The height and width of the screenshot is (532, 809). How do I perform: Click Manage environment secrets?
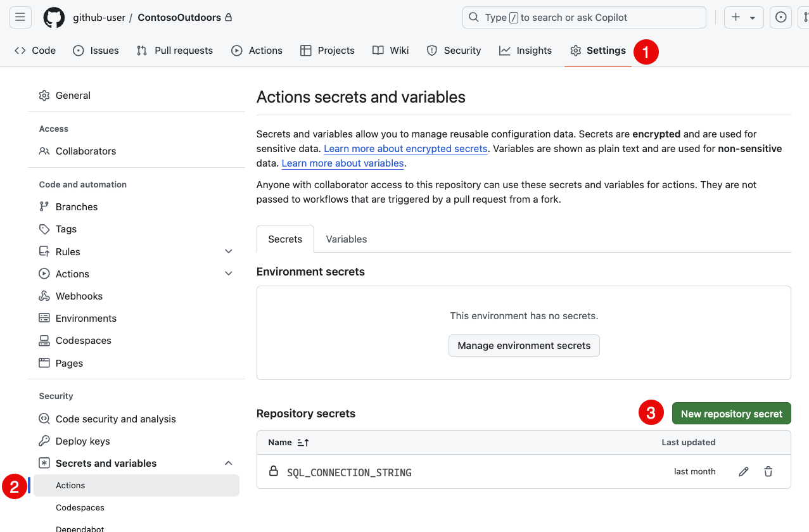[524, 345]
